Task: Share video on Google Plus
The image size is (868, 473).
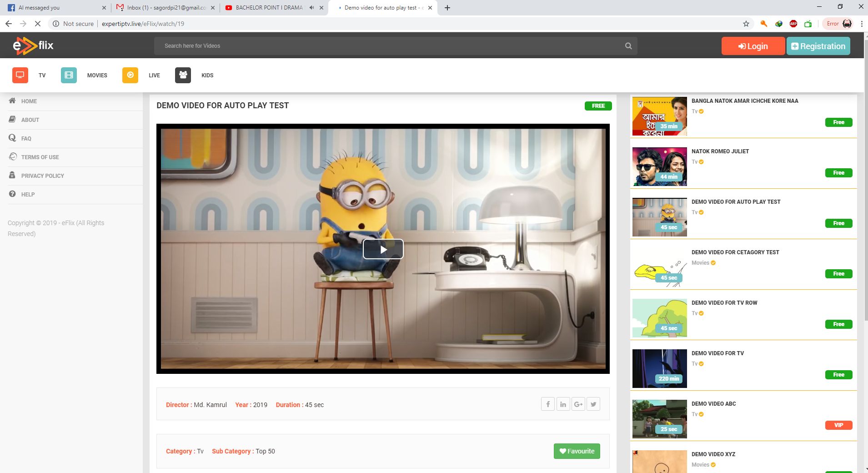Action: (578, 404)
